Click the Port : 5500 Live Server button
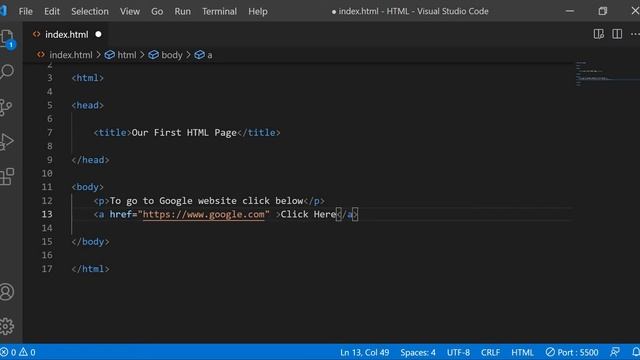This screenshot has height=360, width=640. (572, 352)
